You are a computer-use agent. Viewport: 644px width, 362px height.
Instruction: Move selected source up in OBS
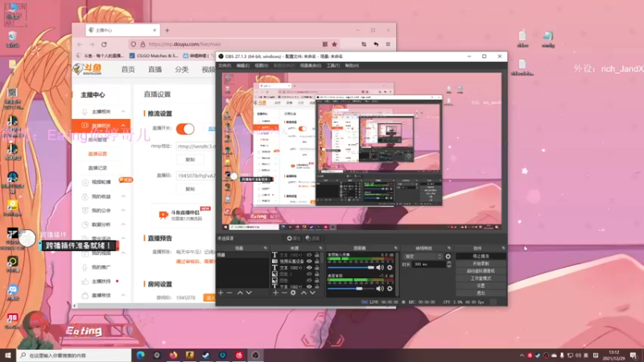(x=303, y=293)
